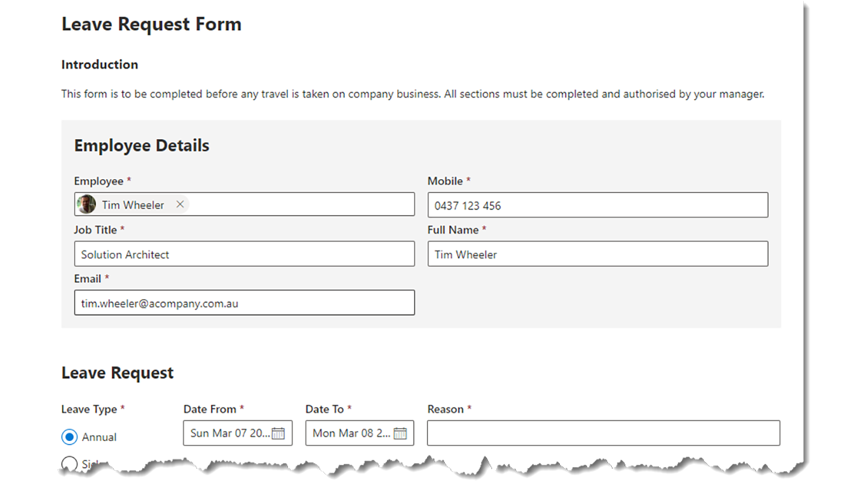The image size is (868, 488).
Task: Click Tim Wheeler's profile avatar
Action: [86, 205]
